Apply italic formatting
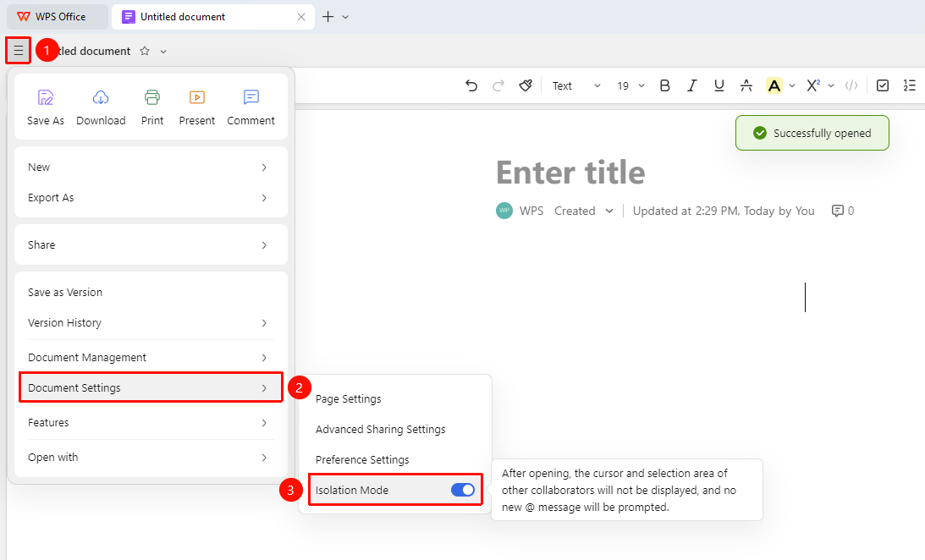925x560 pixels. (692, 86)
